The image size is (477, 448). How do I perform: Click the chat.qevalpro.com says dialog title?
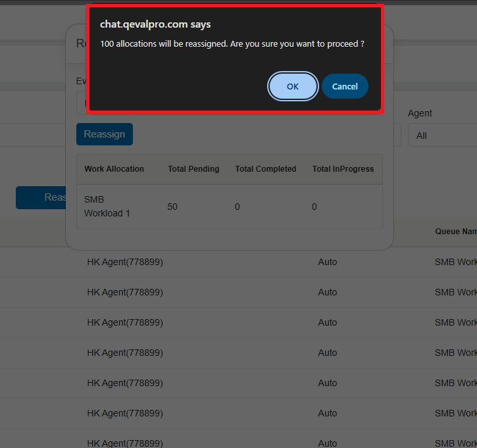pyautogui.click(x=155, y=24)
